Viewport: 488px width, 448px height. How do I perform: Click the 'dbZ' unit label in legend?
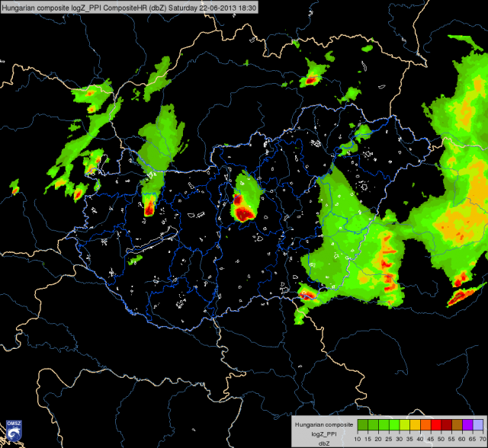(x=324, y=443)
